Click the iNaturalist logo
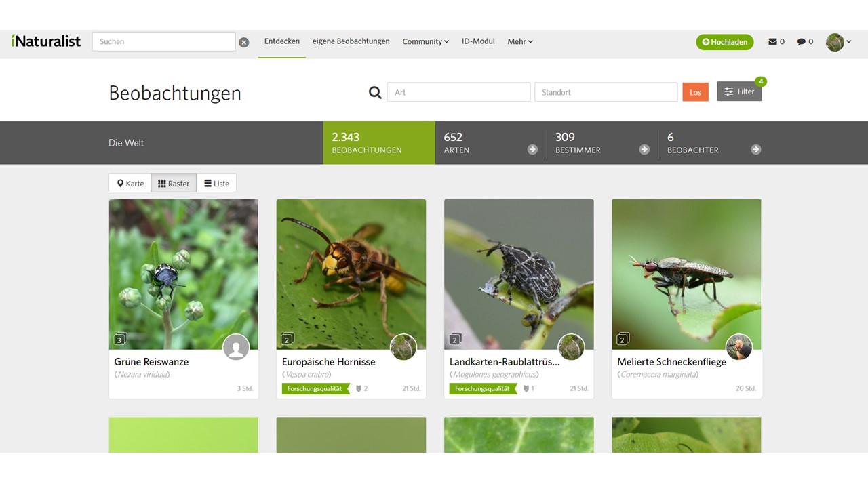Viewport: 868px width, 488px height. 45,41
